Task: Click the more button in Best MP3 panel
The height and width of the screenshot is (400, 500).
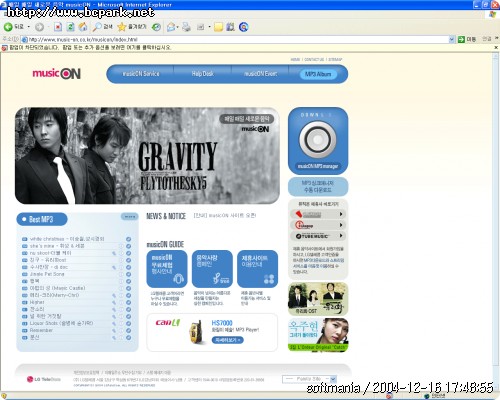Action: pos(129,217)
